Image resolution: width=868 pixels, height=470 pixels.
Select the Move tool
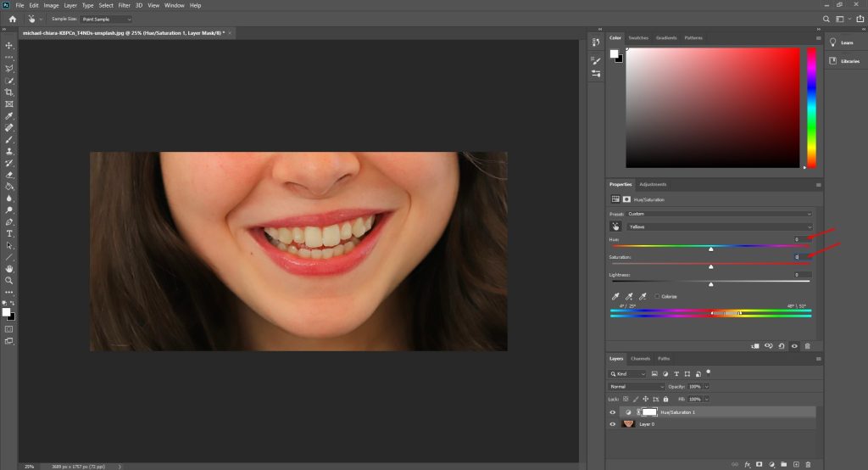[x=9, y=46]
